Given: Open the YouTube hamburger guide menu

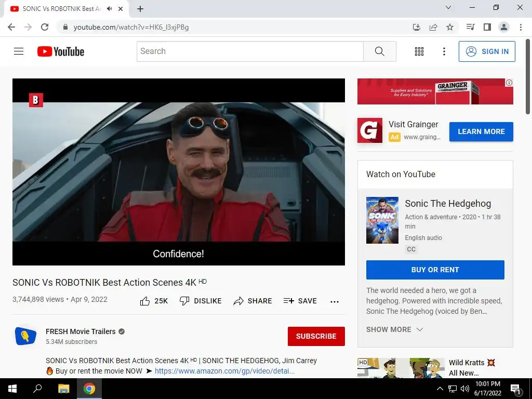Looking at the screenshot, I should click(x=19, y=51).
